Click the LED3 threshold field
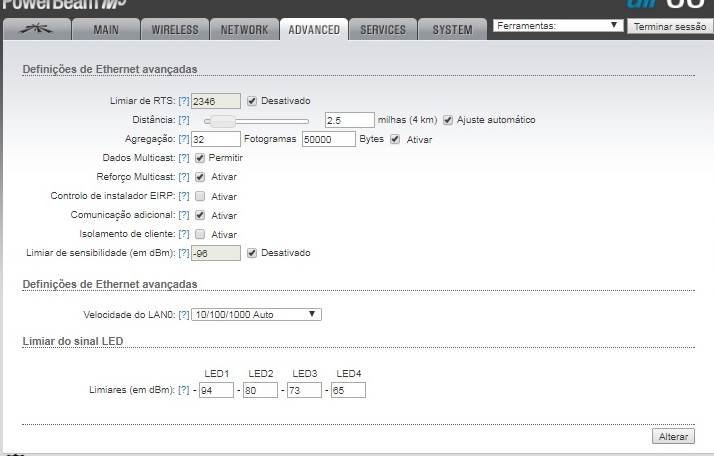Image resolution: width=714 pixels, height=456 pixels. pyautogui.click(x=304, y=390)
